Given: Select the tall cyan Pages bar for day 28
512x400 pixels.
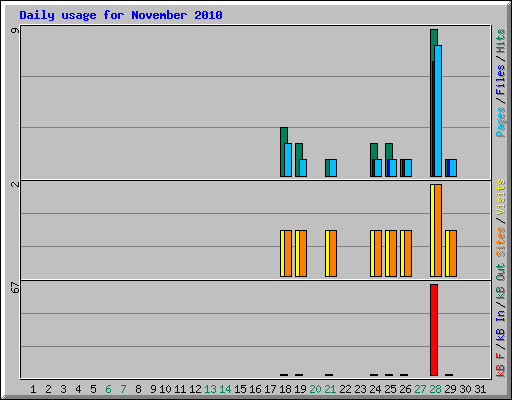Looking at the screenshot, I should pyautogui.click(x=438, y=111).
